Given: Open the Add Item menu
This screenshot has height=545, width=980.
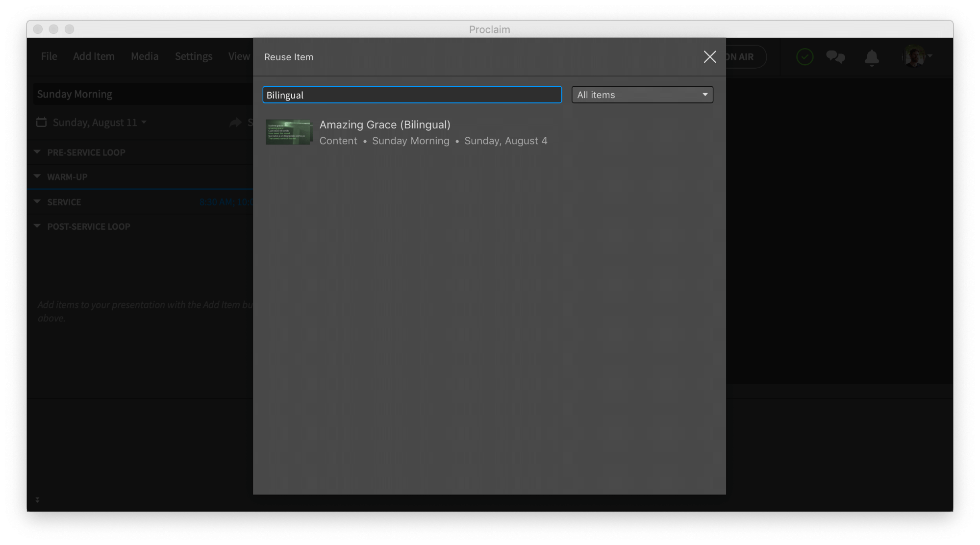Looking at the screenshot, I should [x=94, y=56].
